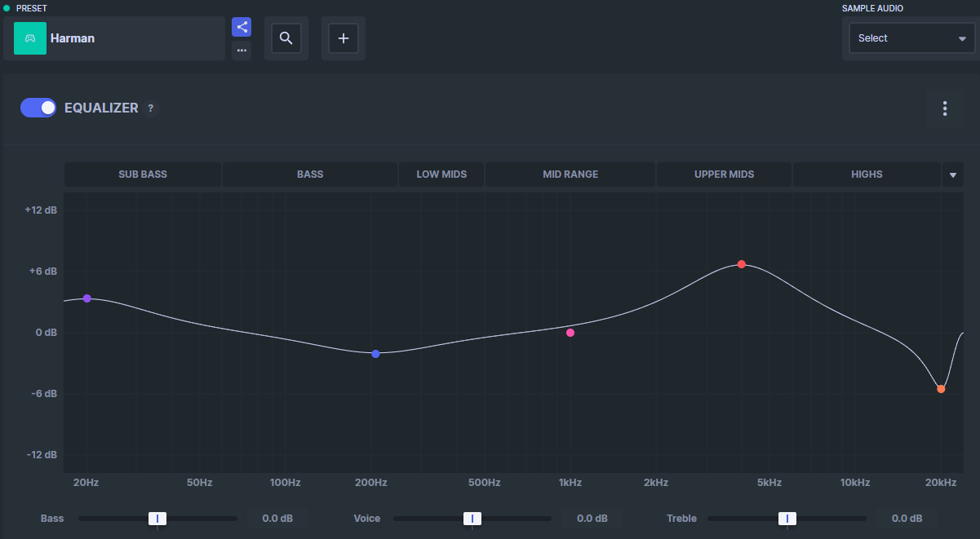Click the 0 dB axis label
980x539 pixels.
pos(46,333)
